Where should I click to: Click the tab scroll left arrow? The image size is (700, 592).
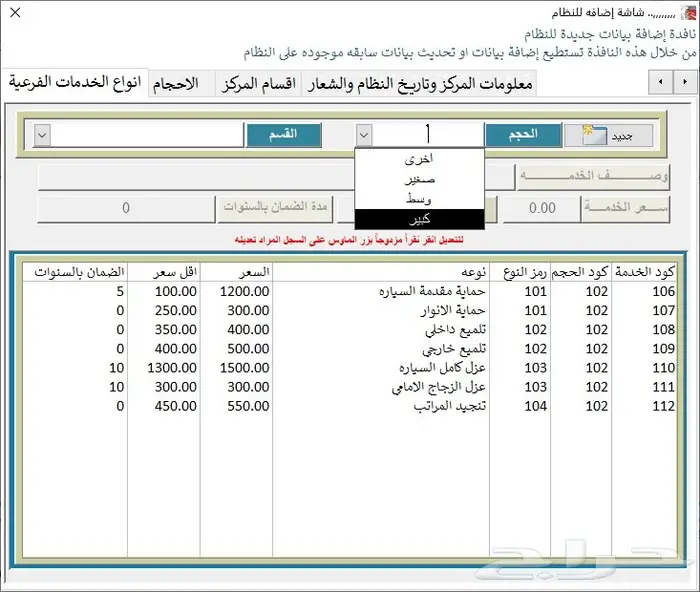[x=660, y=82]
